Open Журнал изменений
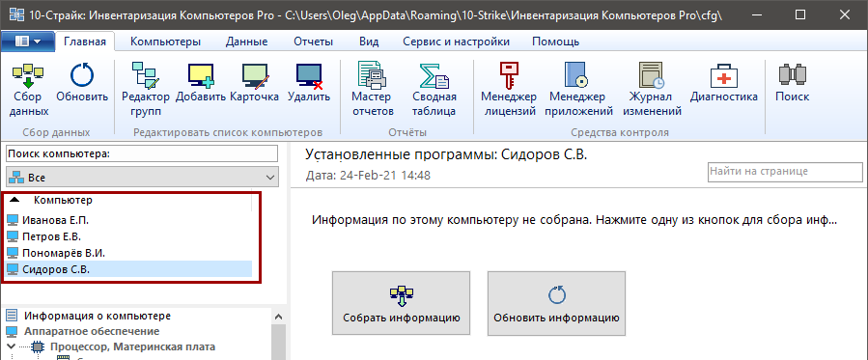 pos(652,90)
